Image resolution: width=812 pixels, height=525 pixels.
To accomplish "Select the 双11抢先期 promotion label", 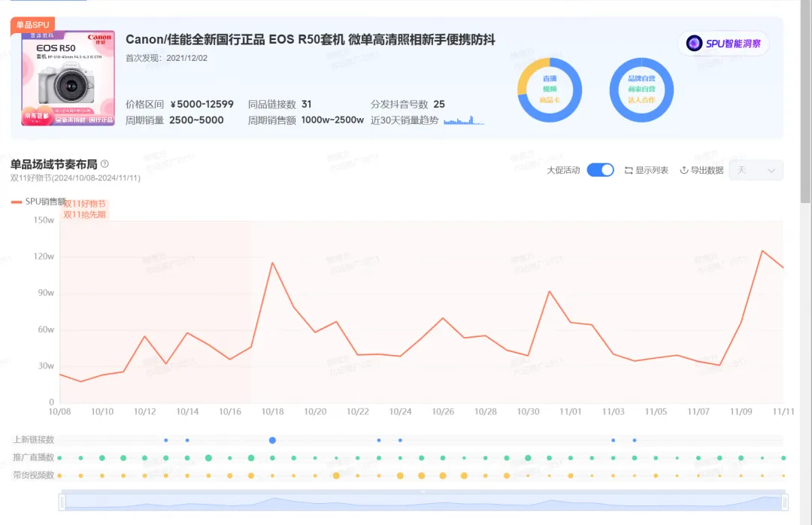I will pyautogui.click(x=84, y=214).
